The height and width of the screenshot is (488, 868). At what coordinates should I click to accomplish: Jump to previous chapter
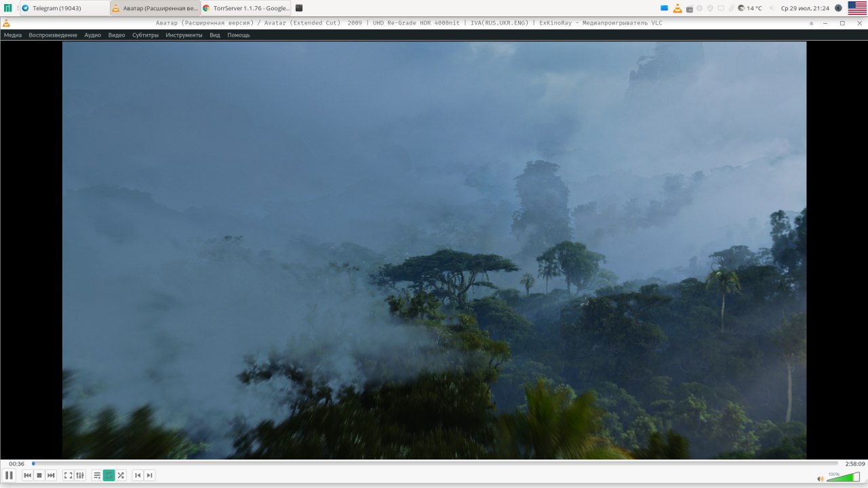[138, 475]
